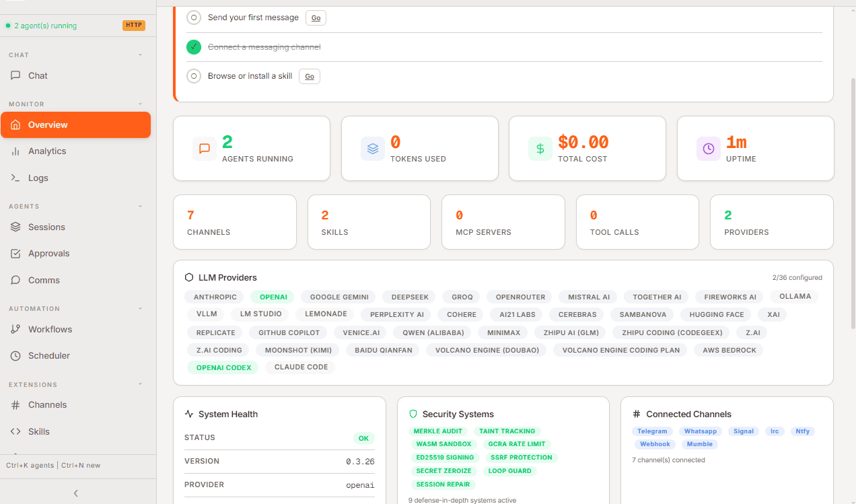Screen dimensions: 856x504
Task: Select the CLAUDE CODE provider chip
Action: coord(301,367)
